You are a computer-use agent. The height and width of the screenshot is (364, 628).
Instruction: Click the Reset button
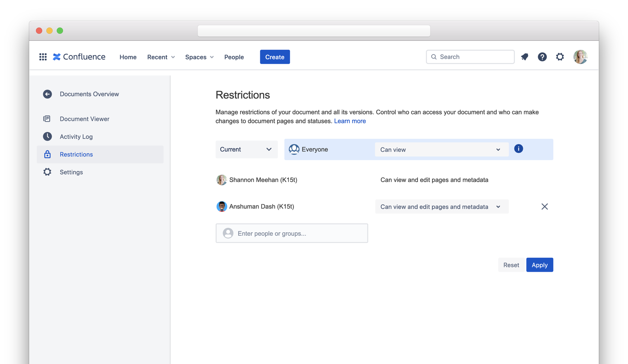pyautogui.click(x=511, y=265)
